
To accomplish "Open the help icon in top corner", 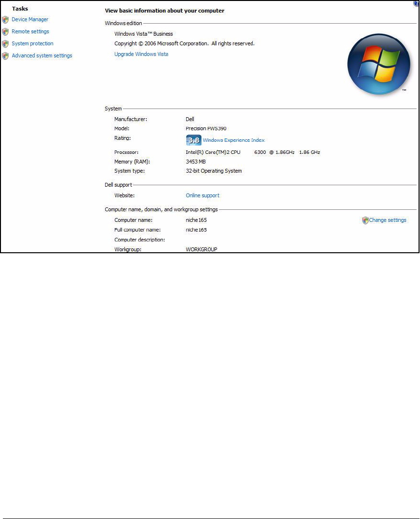I will point(416,3).
